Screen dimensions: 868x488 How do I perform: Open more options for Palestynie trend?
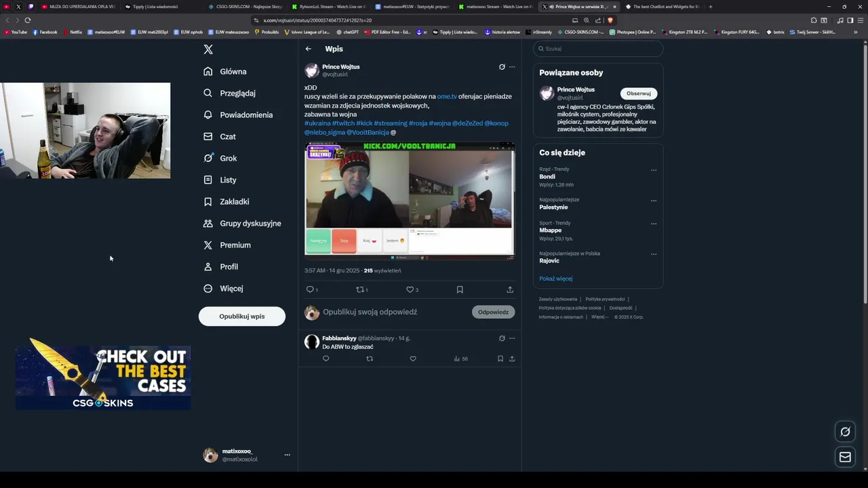654,201
